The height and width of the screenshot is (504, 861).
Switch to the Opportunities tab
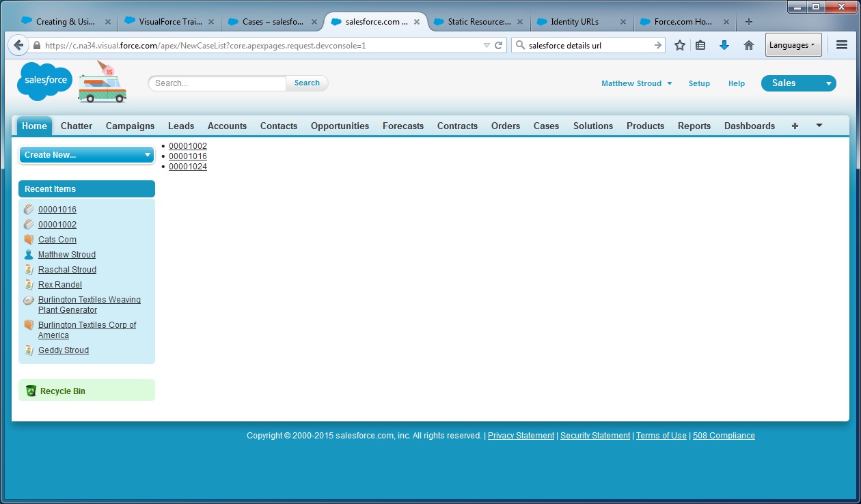(340, 126)
